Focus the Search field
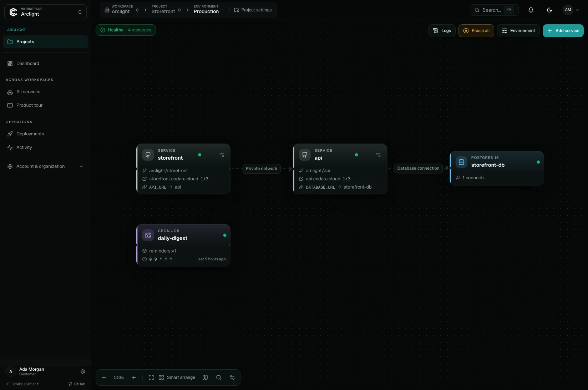Screen dimensions: 588x390 (x=494, y=10)
